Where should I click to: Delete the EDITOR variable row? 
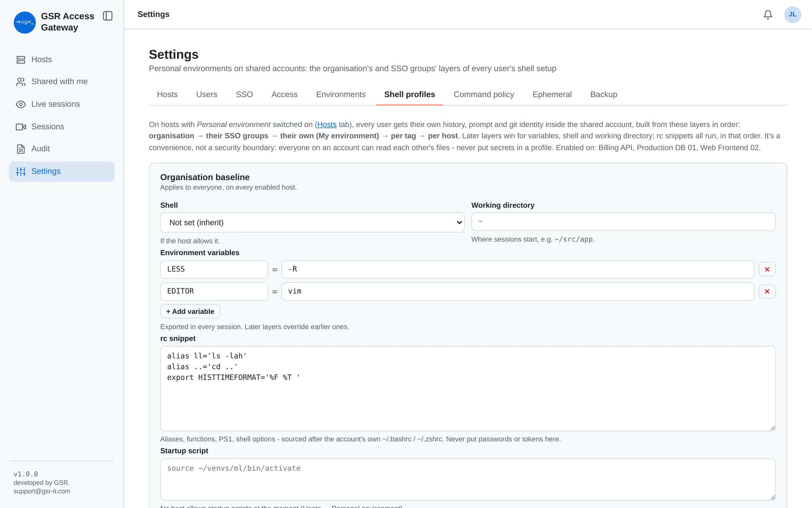coord(767,291)
